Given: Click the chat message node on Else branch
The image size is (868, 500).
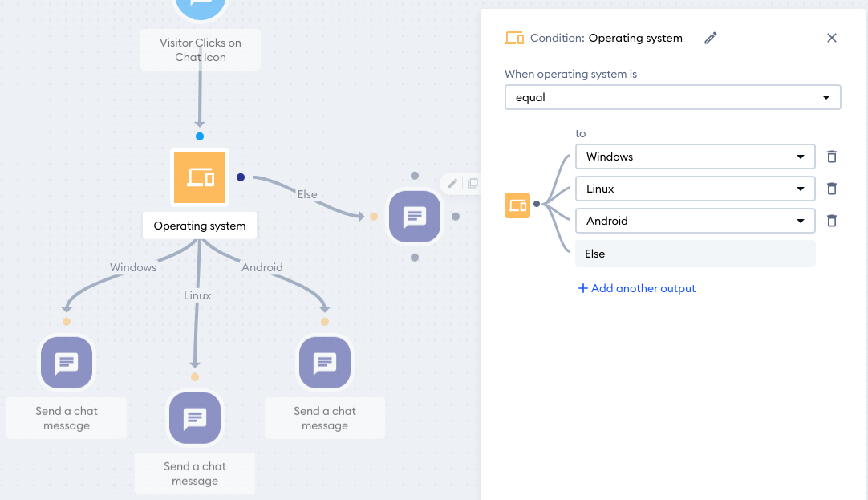Looking at the screenshot, I should pyautogui.click(x=415, y=217).
